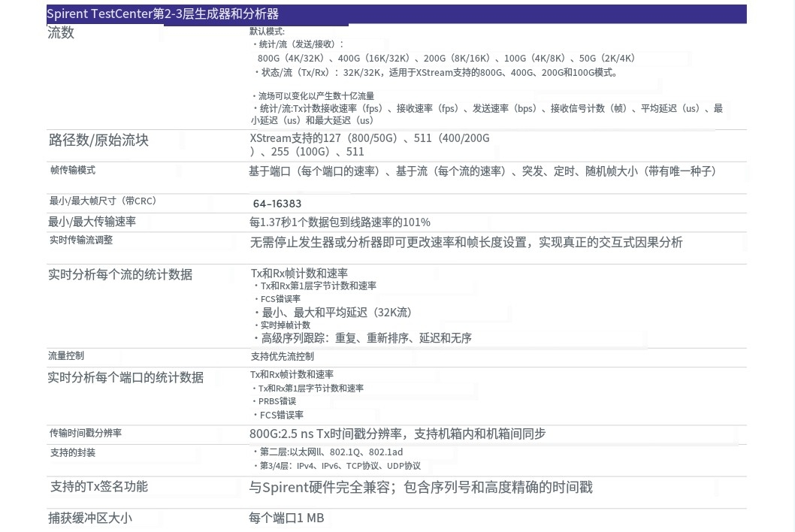This screenshot has height=532, width=795.
Task: Select the PRBS错误 bullet item
Action: [x=278, y=401]
